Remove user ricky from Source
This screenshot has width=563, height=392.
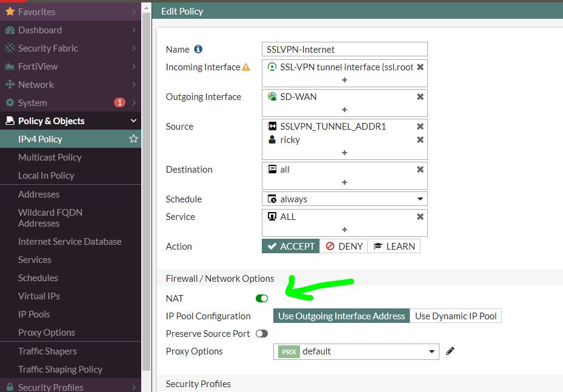tap(420, 139)
